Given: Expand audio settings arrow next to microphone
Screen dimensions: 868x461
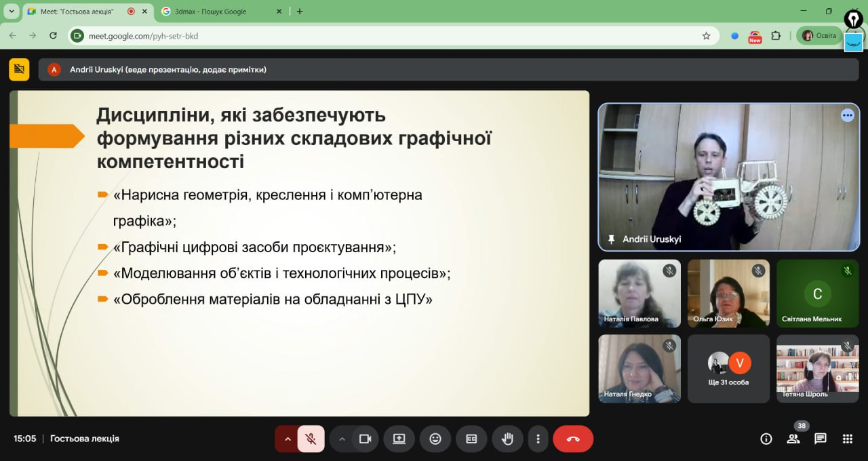Looking at the screenshot, I should tap(288, 439).
